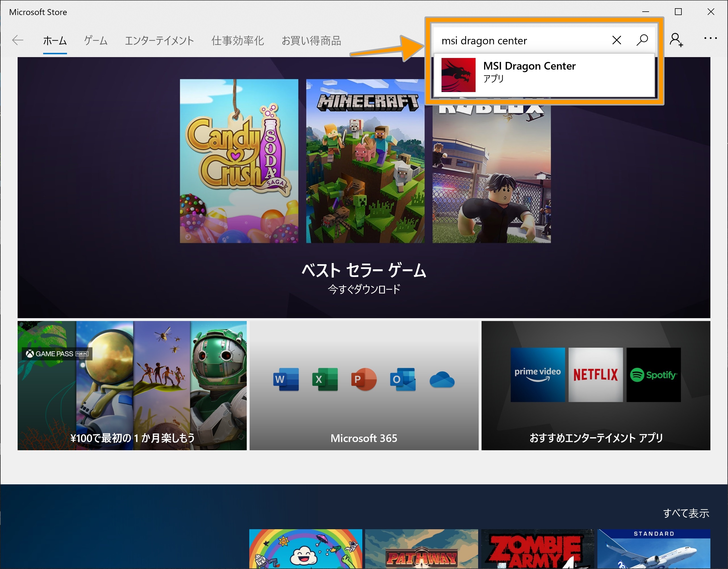Open the エンターテイメント tab

159,40
